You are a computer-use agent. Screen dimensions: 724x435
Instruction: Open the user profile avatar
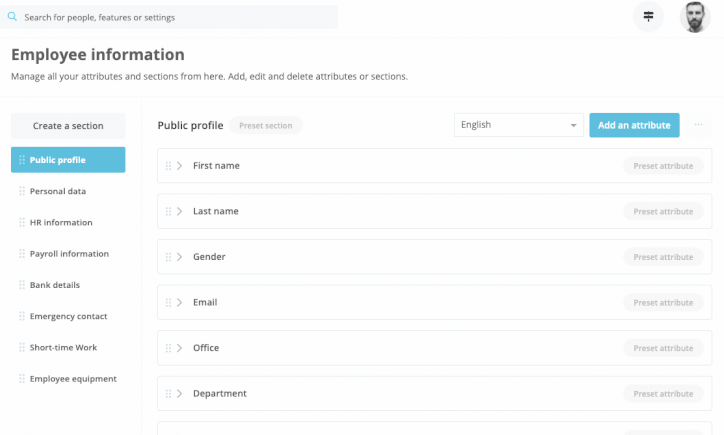(695, 17)
